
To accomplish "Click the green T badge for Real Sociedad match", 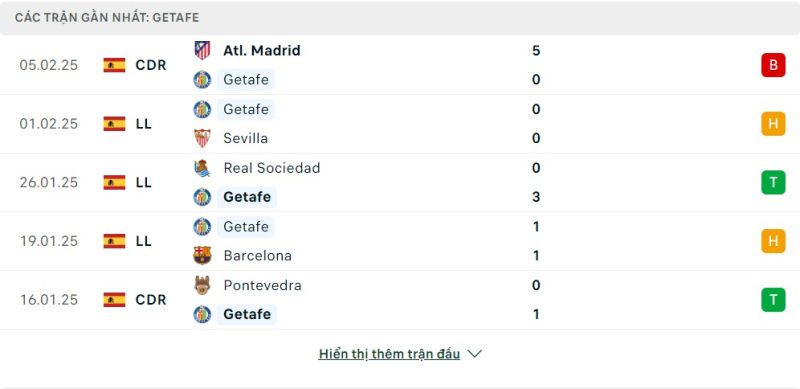I will pyautogui.click(x=773, y=182).
